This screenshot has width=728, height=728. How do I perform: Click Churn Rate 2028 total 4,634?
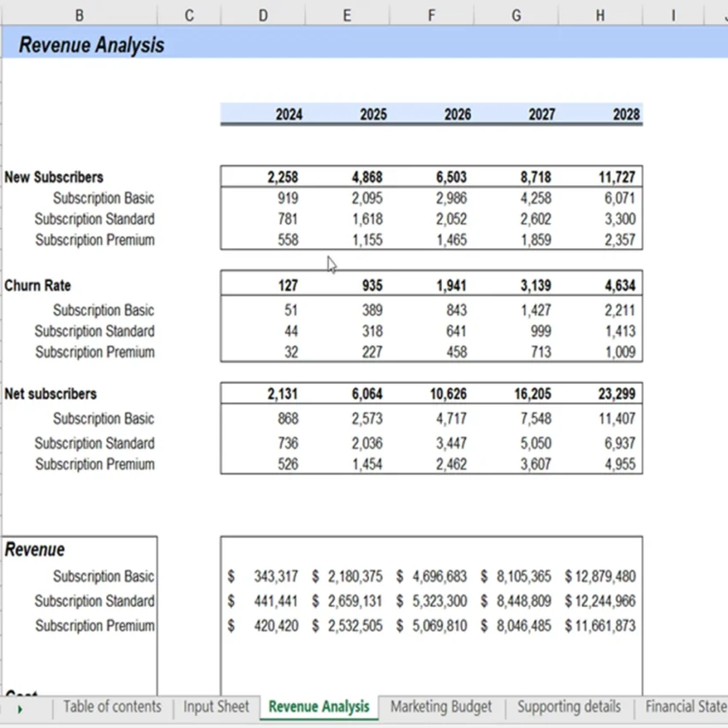[620, 285]
